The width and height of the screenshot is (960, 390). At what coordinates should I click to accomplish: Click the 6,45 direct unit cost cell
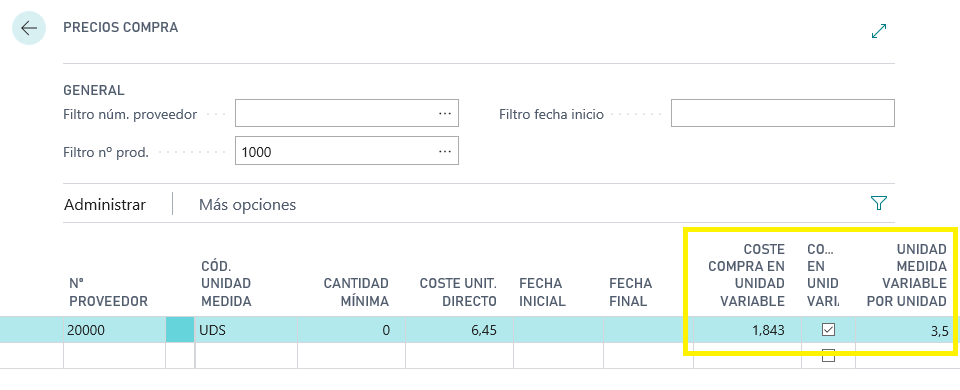(x=459, y=331)
